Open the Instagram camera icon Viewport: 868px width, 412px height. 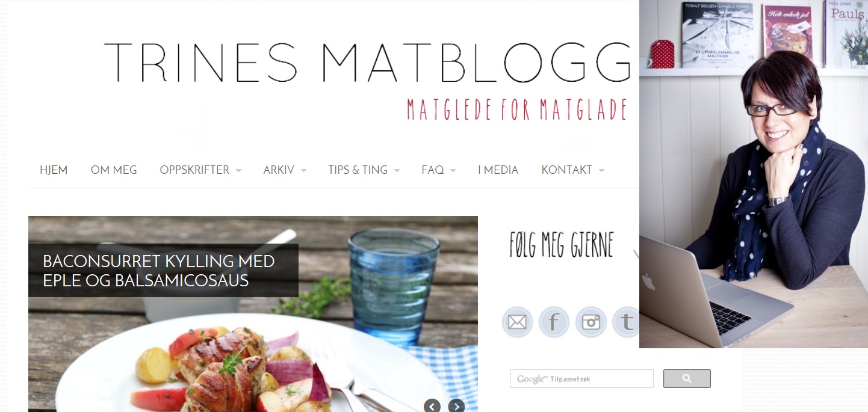tap(591, 322)
